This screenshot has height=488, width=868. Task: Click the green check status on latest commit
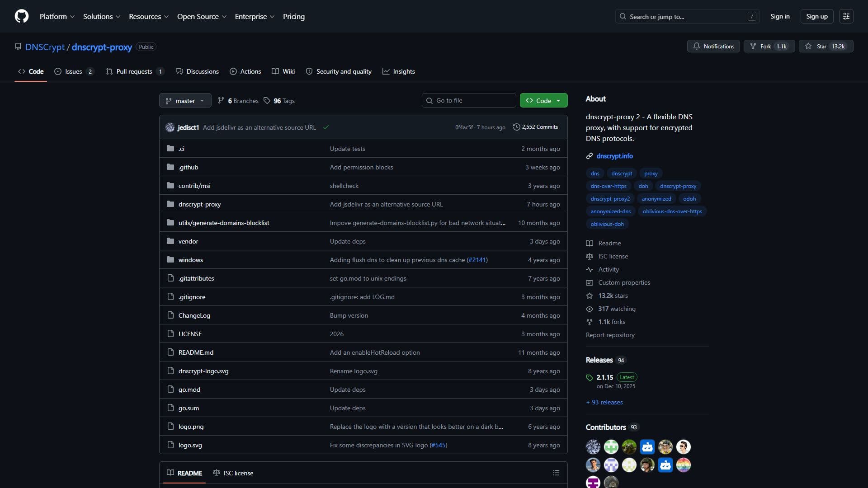(325, 127)
